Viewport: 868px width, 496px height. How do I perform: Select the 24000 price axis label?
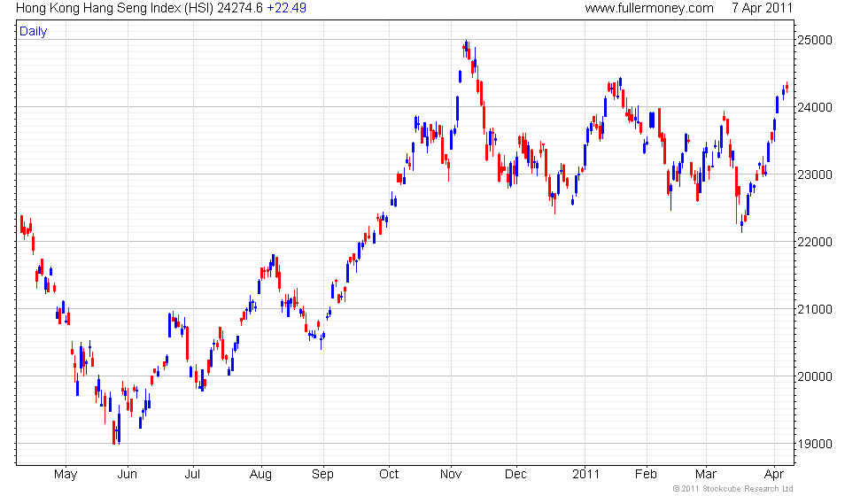pos(814,107)
